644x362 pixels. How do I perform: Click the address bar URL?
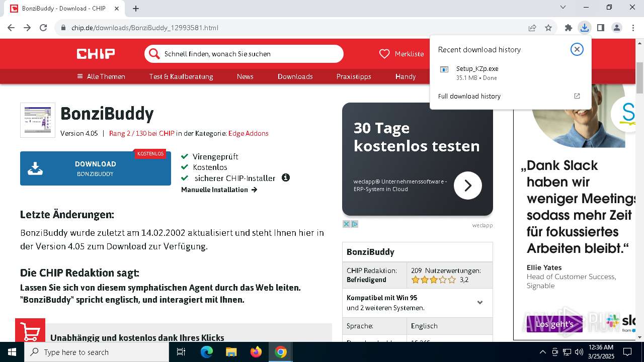coord(145,28)
